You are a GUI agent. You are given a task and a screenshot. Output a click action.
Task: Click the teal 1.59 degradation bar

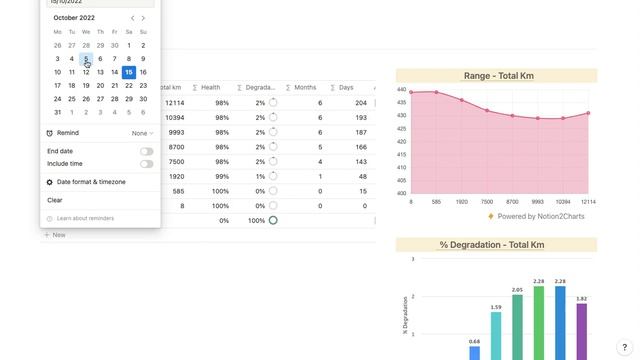pos(496,336)
